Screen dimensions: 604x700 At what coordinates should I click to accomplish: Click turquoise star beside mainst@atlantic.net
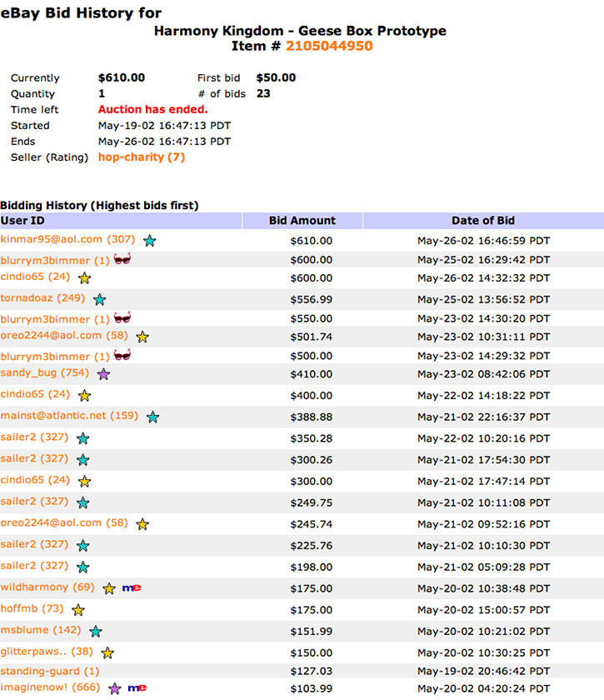coord(152,417)
